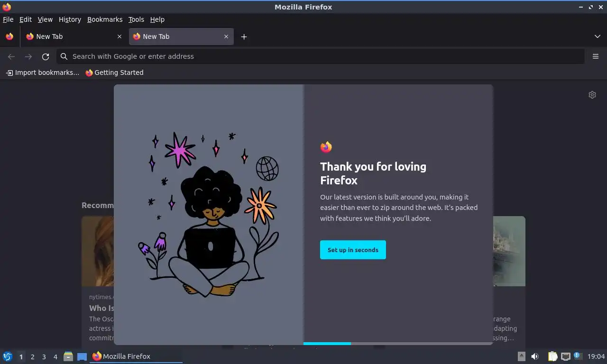Switch to workspace 4
607x364 pixels.
[x=55, y=357]
